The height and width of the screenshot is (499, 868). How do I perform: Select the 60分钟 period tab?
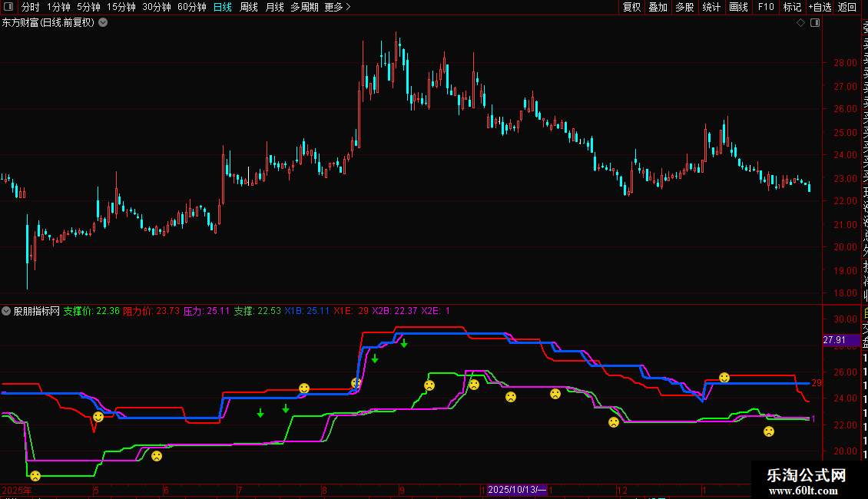pyautogui.click(x=191, y=7)
